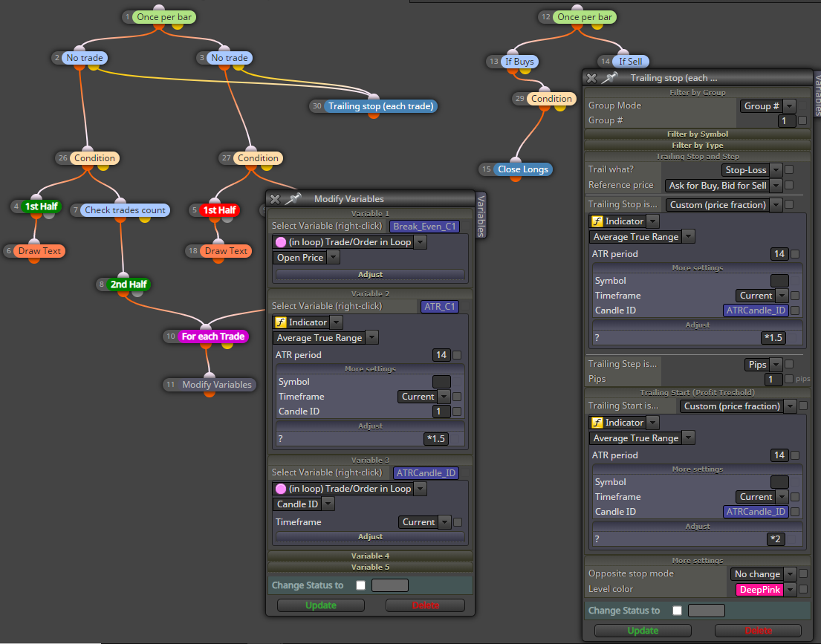
Task: Click the pink loop icon under Variable 3
Action: [x=281, y=489]
